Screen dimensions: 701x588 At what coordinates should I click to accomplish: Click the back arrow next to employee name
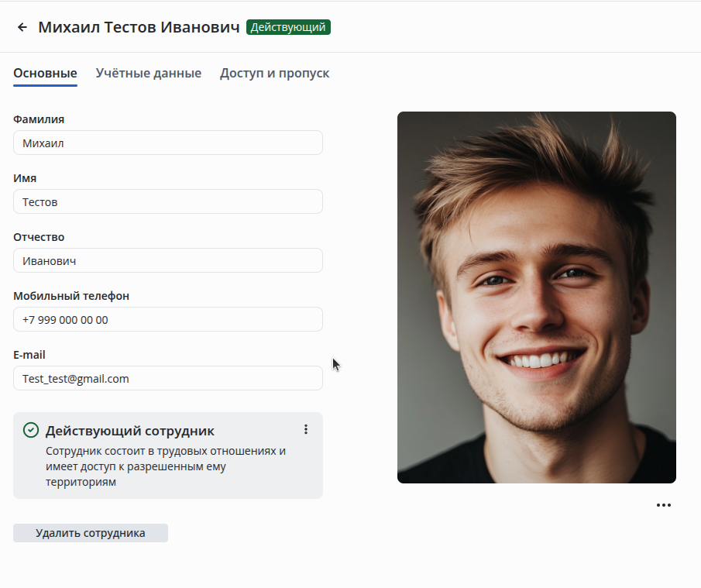pos(22,27)
